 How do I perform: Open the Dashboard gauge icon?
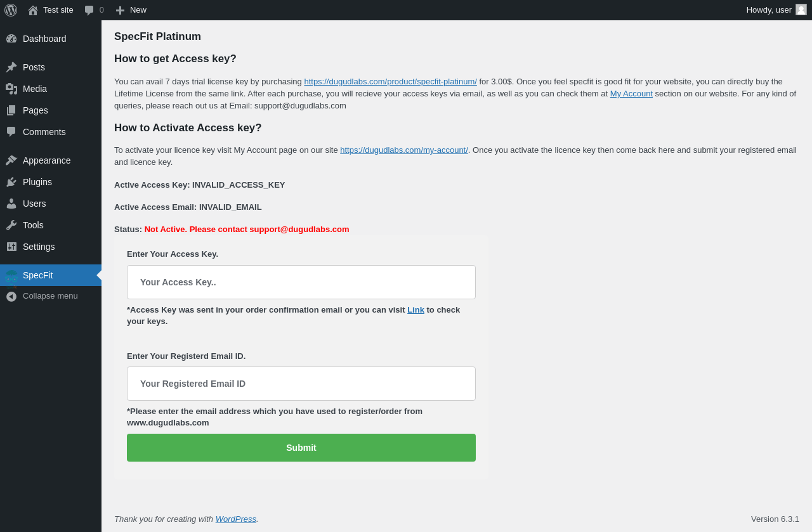(11, 39)
